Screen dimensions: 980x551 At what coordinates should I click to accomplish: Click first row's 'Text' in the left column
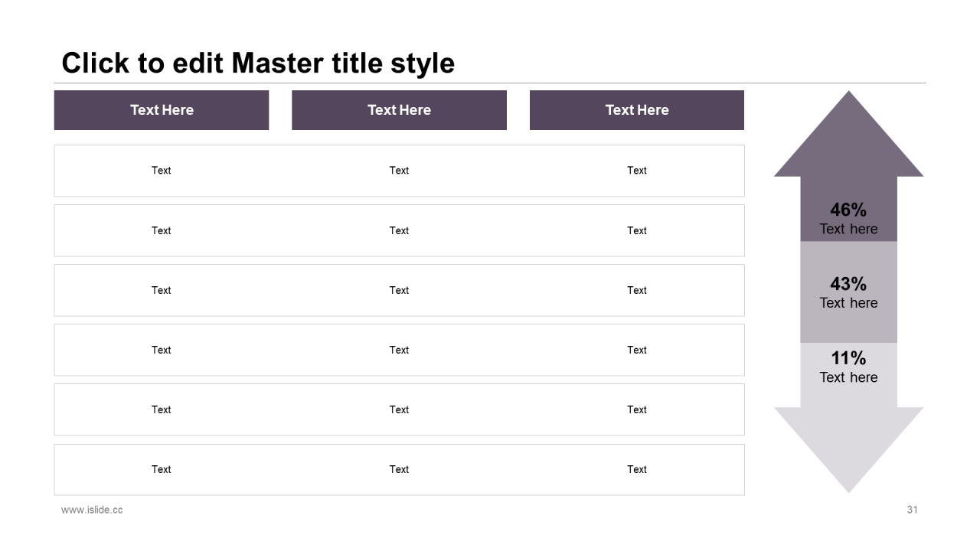(162, 171)
